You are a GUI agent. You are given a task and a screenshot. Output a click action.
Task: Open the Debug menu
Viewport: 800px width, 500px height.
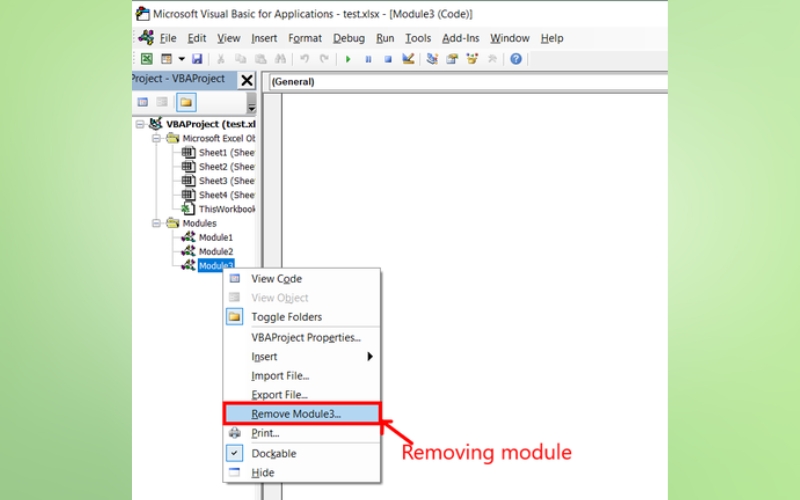(349, 38)
